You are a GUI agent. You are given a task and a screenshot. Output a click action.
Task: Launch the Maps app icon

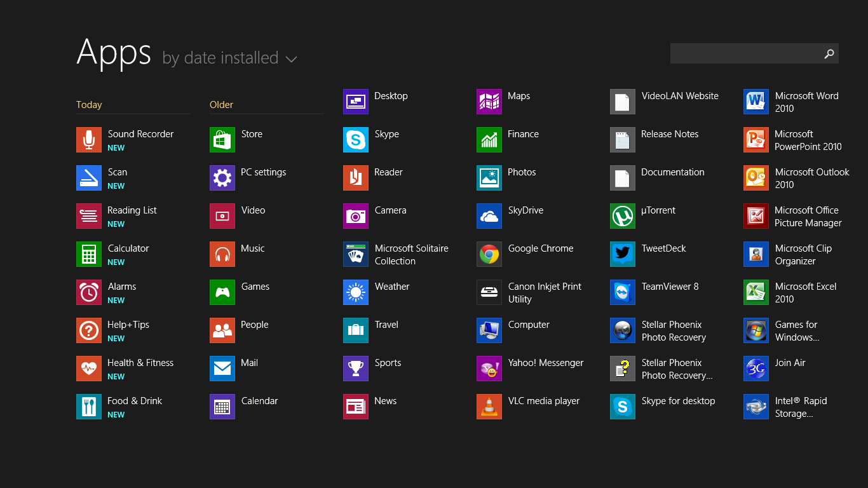pos(489,102)
